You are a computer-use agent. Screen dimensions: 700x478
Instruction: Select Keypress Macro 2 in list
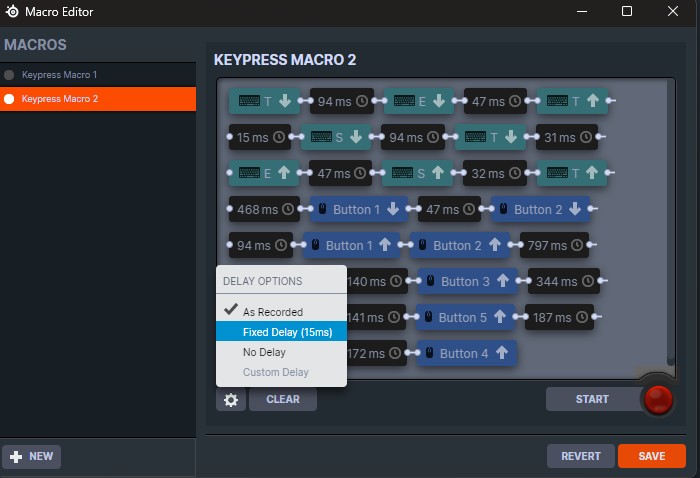60,99
